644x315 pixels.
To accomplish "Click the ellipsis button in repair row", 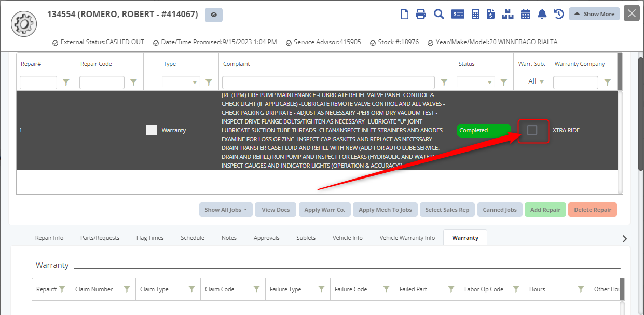I will pos(151,130).
